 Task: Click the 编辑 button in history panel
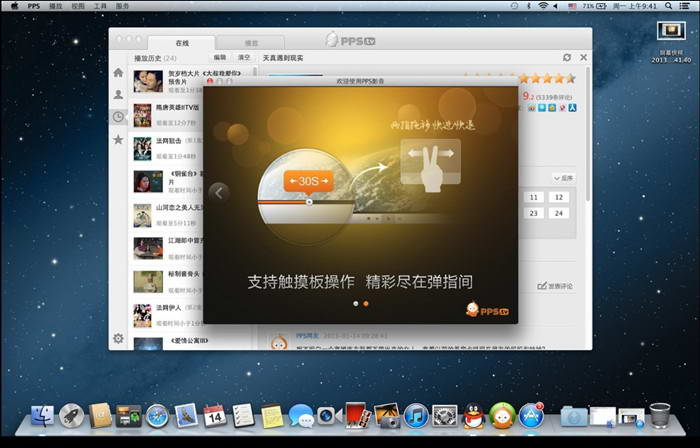(219, 58)
